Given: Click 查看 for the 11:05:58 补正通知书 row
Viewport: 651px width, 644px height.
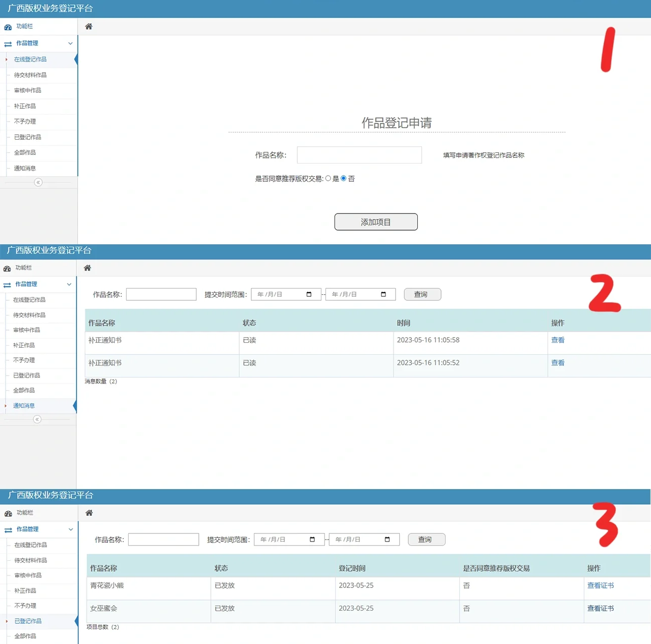Looking at the screenshot, I should [x=558, y=340].
